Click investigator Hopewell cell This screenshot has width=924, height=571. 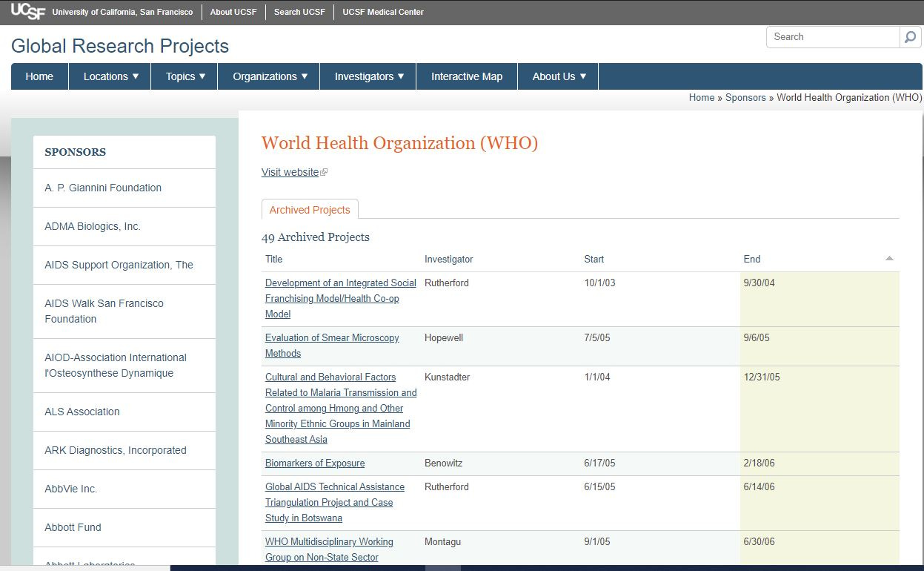pos(444,337)
